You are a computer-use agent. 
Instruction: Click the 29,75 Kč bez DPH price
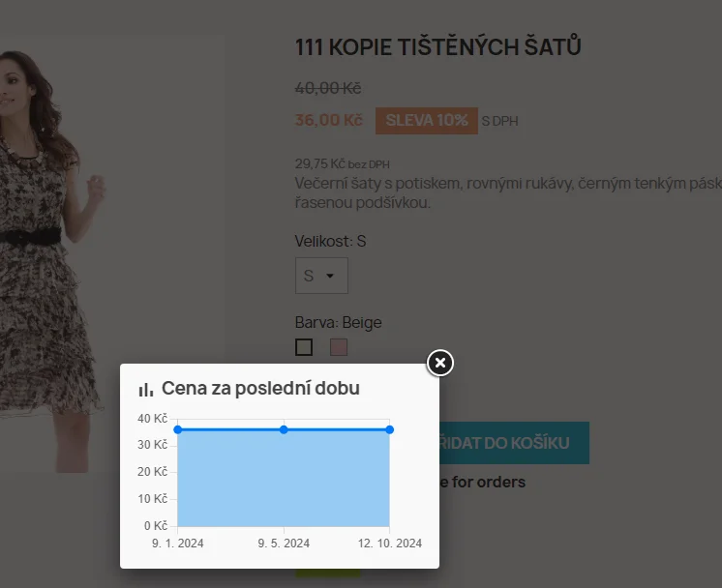tap(342, 164)
